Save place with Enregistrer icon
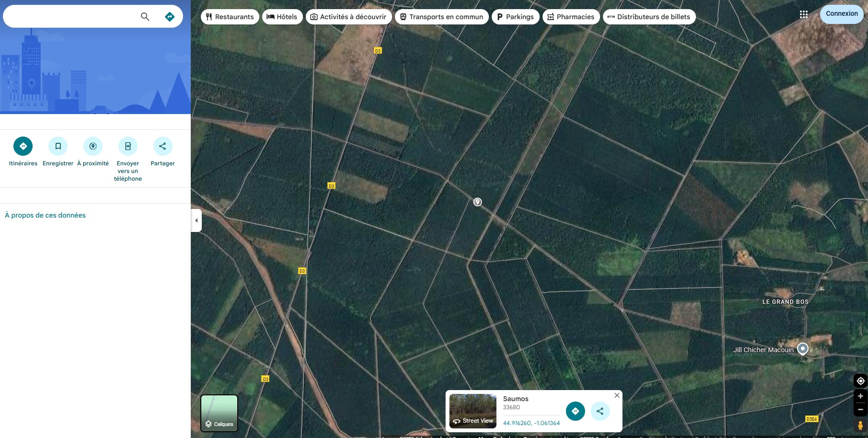Image resolution: width=868 pixels, height=438 pixels. [58, 146]
